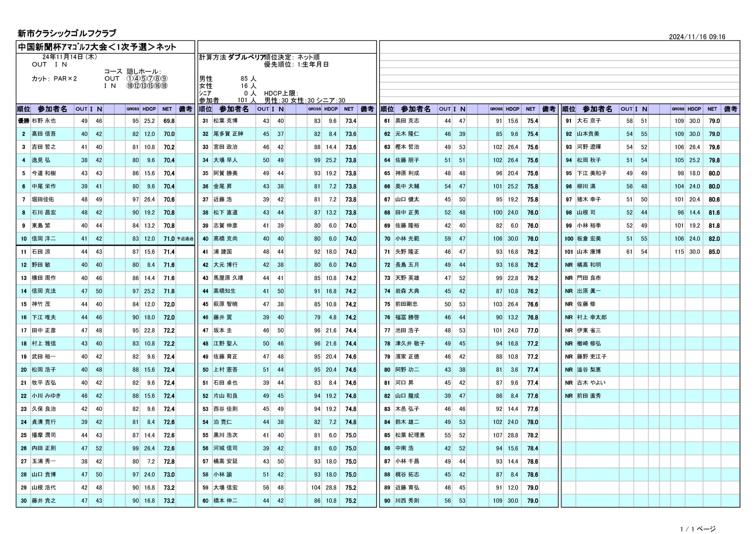Click the name 奥田 克志 at rank 61

[407, 121]
